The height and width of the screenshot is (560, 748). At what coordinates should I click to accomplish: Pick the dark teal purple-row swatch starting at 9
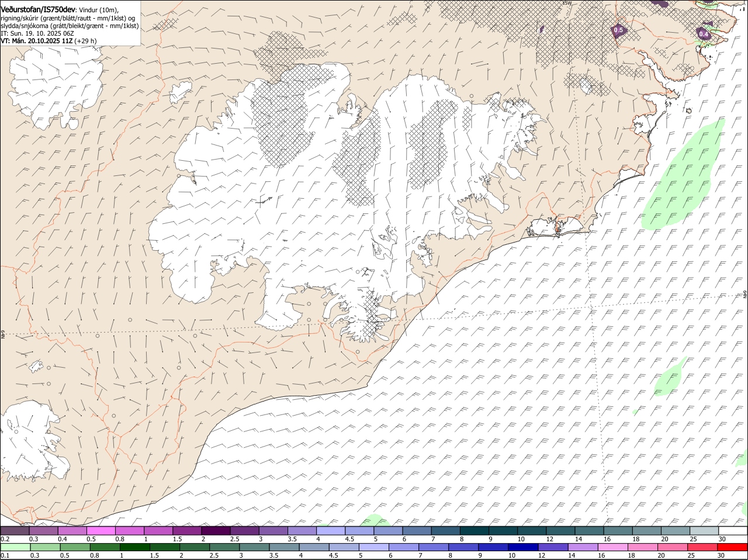pyautogui.click(x=503, y=531)
